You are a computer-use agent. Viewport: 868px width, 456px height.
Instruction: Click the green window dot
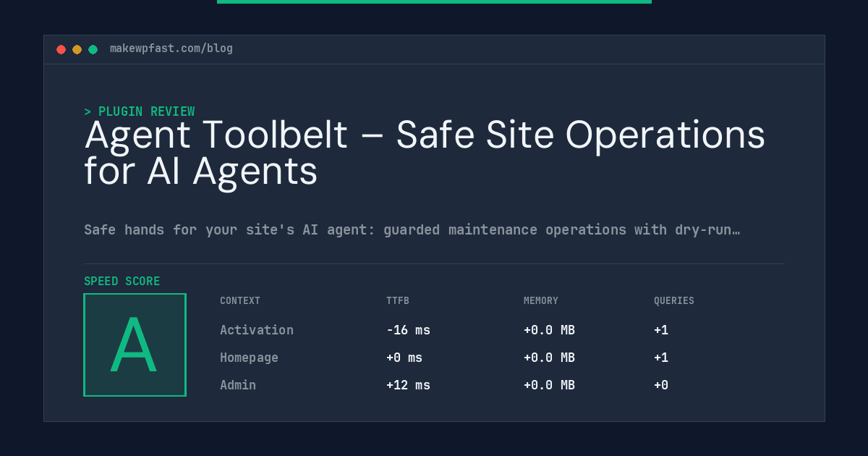point(93,49)
